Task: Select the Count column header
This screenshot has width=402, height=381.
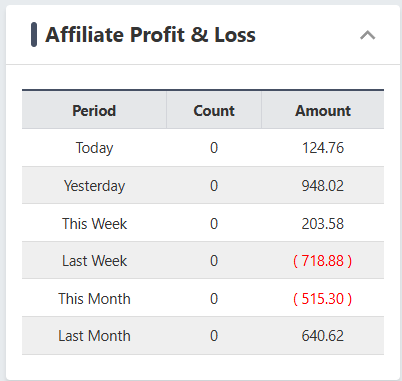Action: [214, 111]
